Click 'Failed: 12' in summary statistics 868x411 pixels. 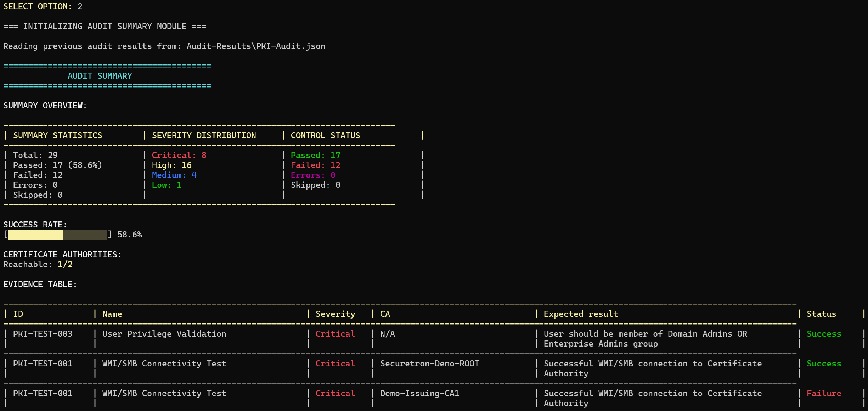38,175
